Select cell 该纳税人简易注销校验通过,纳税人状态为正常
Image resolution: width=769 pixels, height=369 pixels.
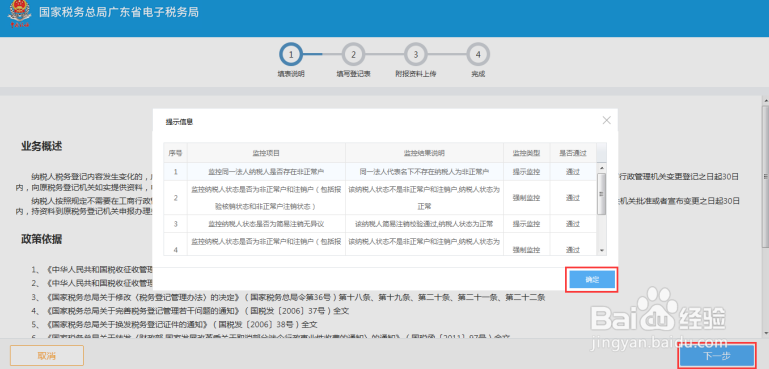pyautogui.click(x=424, y=224)
